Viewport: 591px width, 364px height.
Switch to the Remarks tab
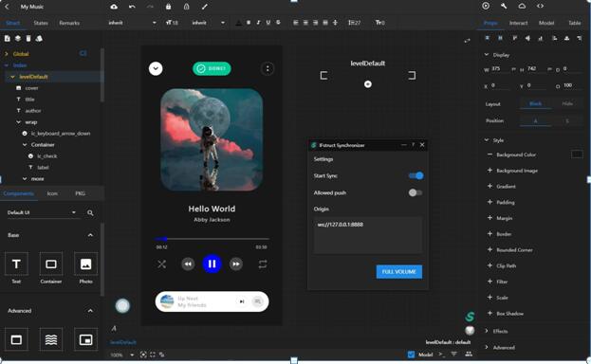(x=69, y=23)
